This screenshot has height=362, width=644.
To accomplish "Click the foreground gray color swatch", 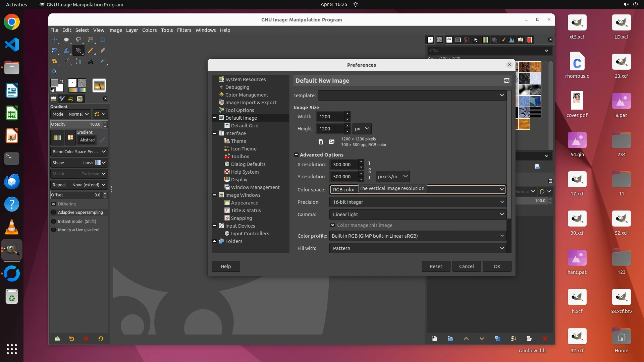I will 54,83.
